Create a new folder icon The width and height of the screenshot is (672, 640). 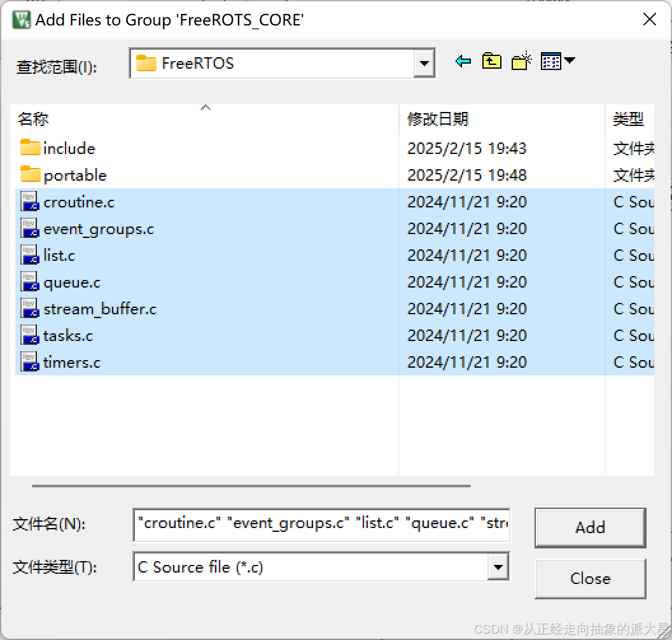click(x=522, y=61)
